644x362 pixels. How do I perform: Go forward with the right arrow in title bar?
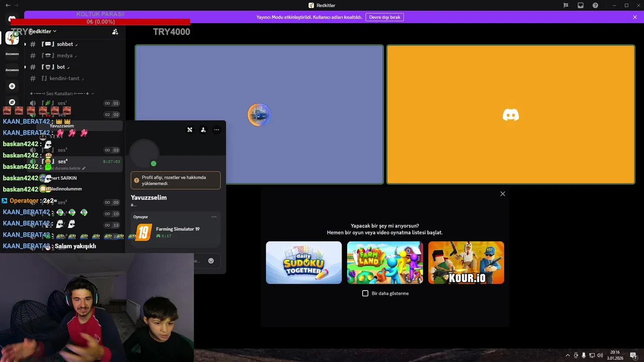(x=17, y=5)
